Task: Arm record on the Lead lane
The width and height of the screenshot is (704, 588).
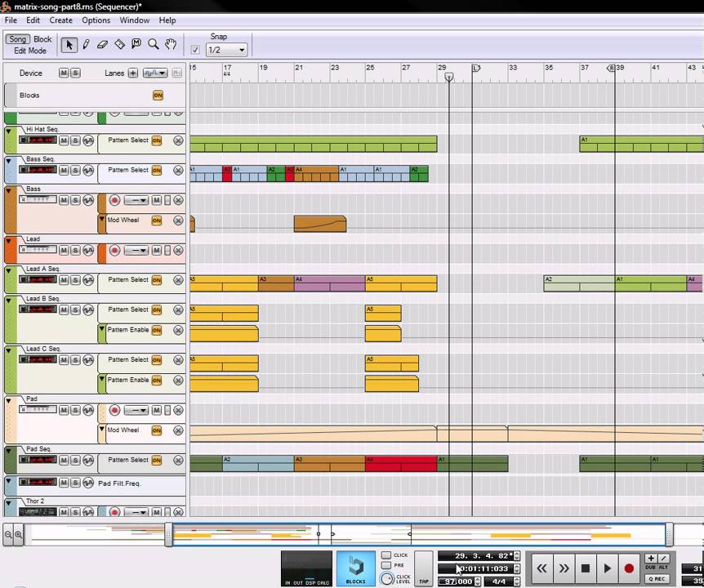Action: 114,250
